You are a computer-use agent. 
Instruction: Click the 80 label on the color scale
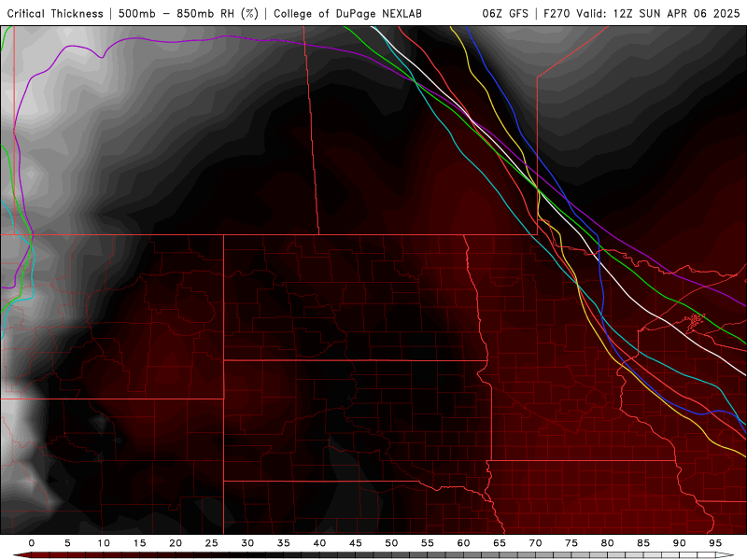pyautogui.click(x=608, y=543)
